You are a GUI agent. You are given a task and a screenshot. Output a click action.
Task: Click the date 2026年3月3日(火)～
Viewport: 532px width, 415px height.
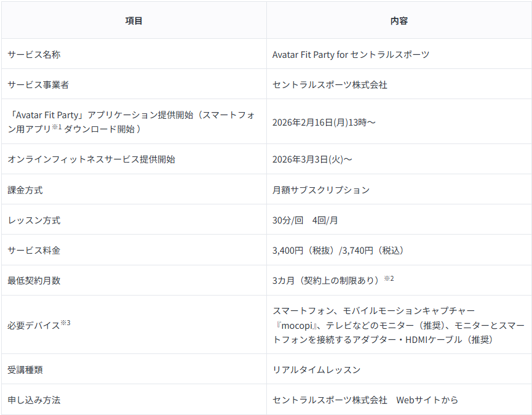point(312,159)
